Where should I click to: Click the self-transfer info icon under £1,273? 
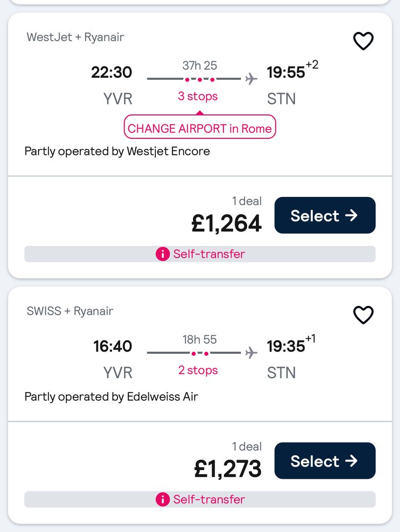click(x=162, y=500)
